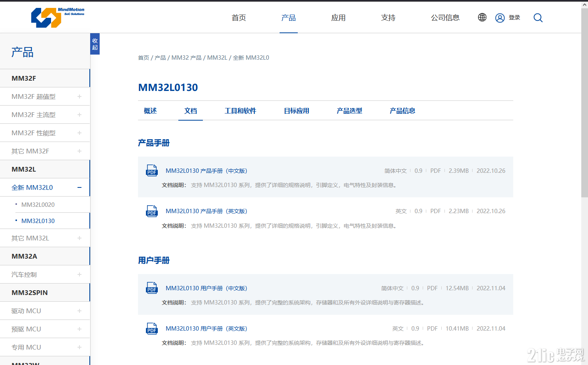588x365 pixels.
Task: Click the 2.39MB file size text
Action: (x=459, y=171)
